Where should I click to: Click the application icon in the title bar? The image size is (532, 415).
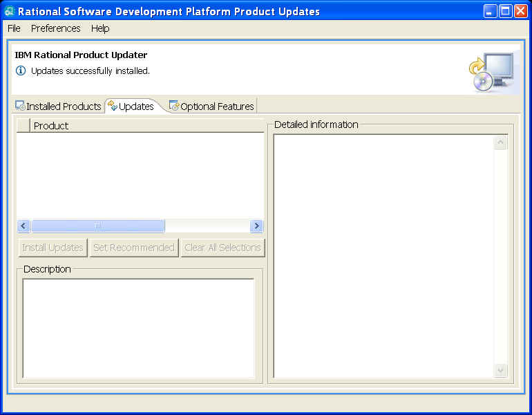click(9, 12)
